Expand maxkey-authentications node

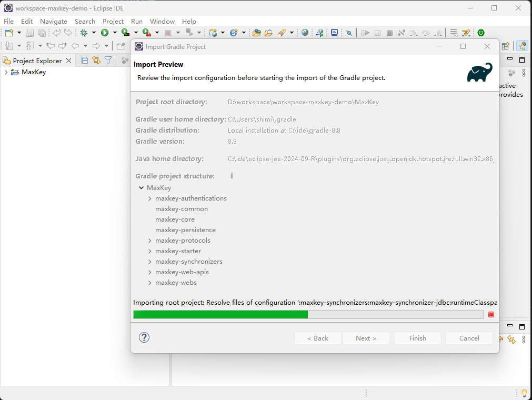[149, 198]
